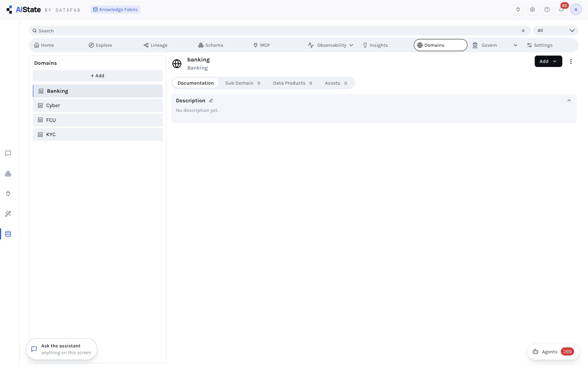Click the plug connector icon in left sidebar

(x=8, y=194)
